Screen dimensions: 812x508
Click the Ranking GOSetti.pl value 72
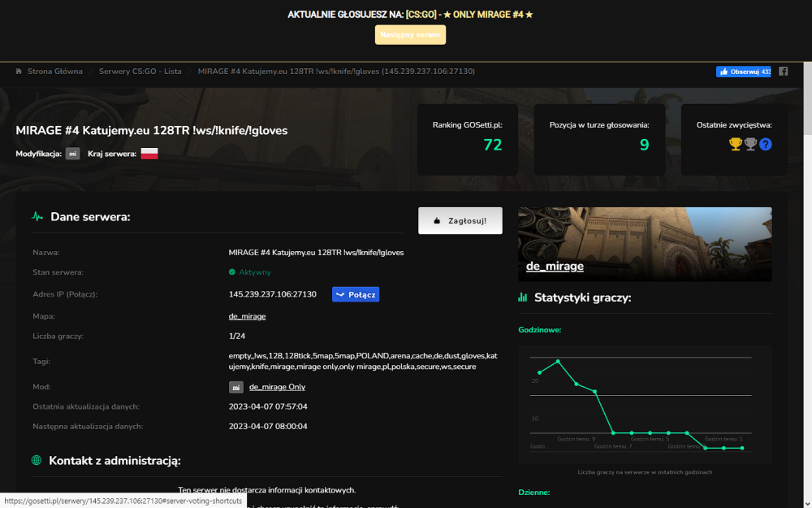point(493,145)
